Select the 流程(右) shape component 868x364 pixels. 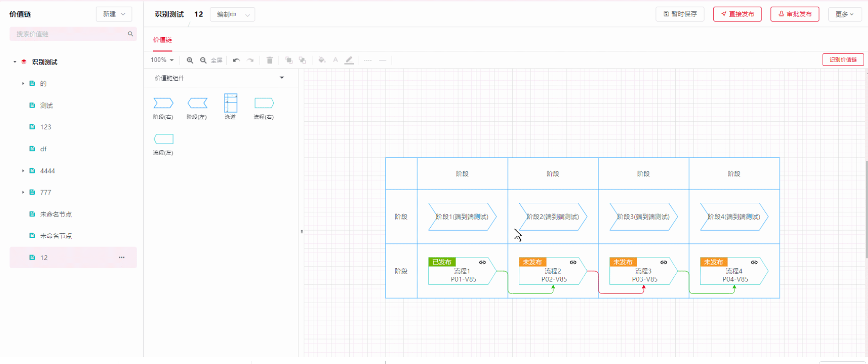coord(264,108)
